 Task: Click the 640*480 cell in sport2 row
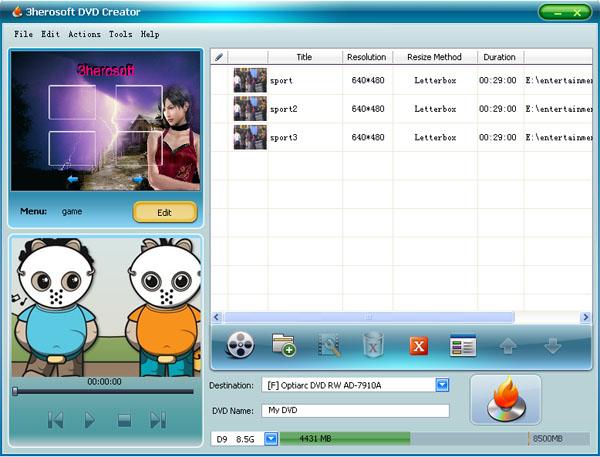pos(368,109)
